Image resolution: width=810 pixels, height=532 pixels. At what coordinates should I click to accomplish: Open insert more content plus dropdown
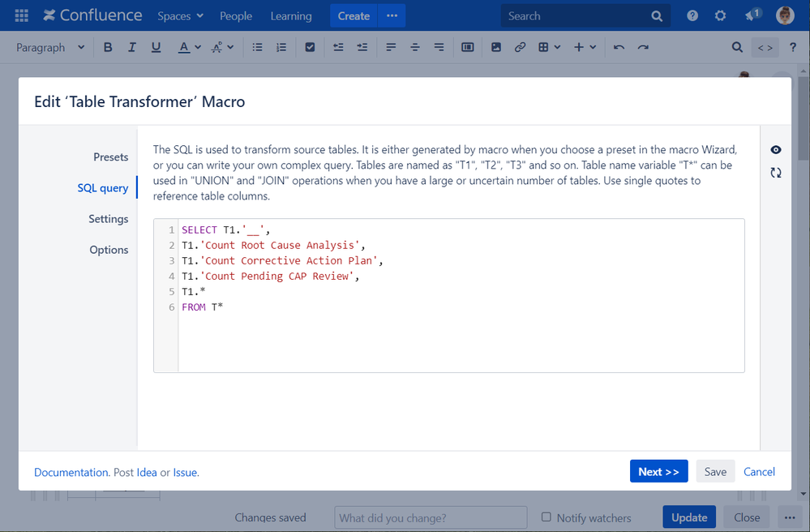[585, 48]
